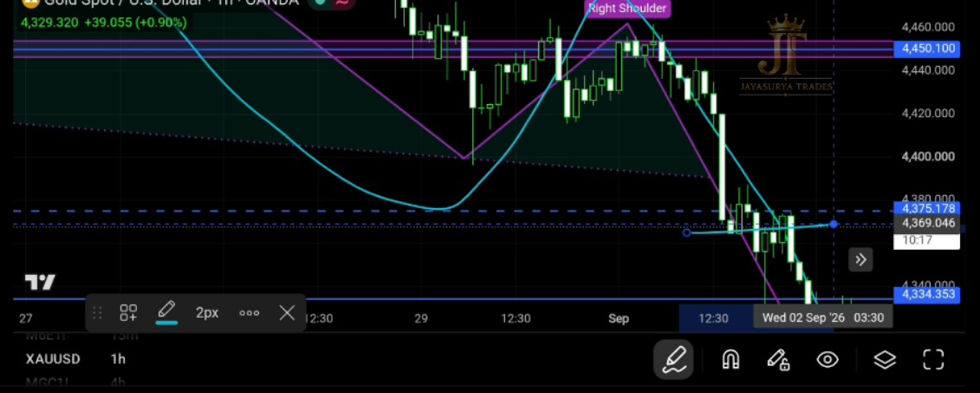Enter fullscreen chart mode
This screenshot has width=980, height=393.
[x=934, y=360]
